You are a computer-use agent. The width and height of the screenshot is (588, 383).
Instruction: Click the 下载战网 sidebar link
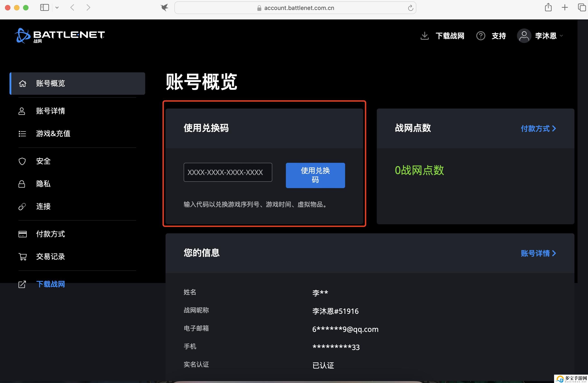click(x=51, y=284)
